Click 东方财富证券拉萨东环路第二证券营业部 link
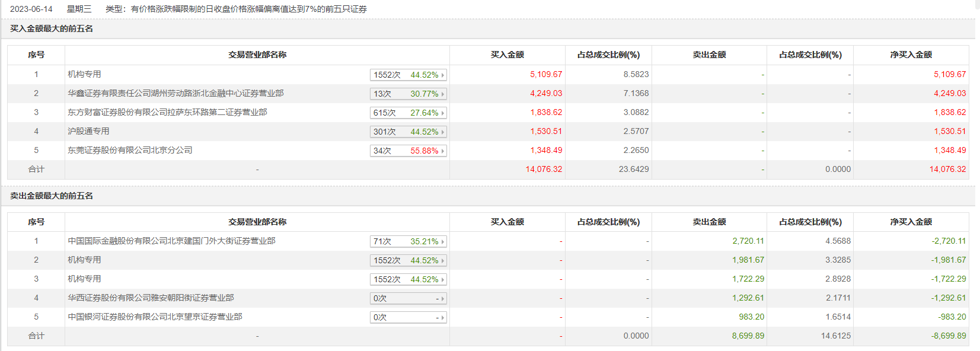The height and width of the screenshot is (351, 980). coord(167,112)
